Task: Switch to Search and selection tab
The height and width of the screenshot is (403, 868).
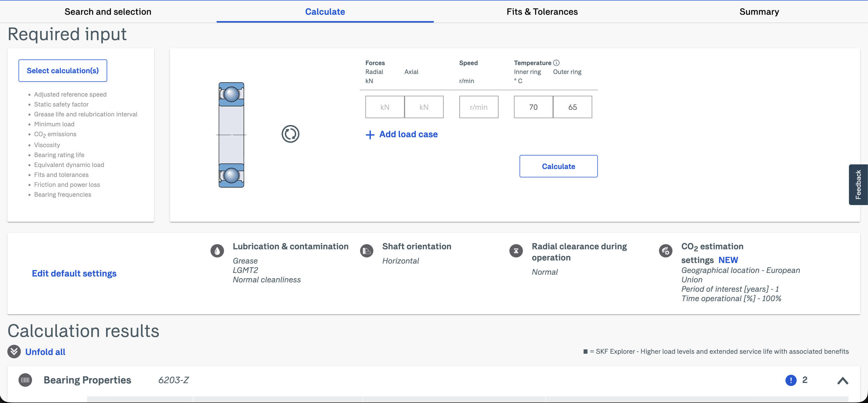Action: coord(108,12)
